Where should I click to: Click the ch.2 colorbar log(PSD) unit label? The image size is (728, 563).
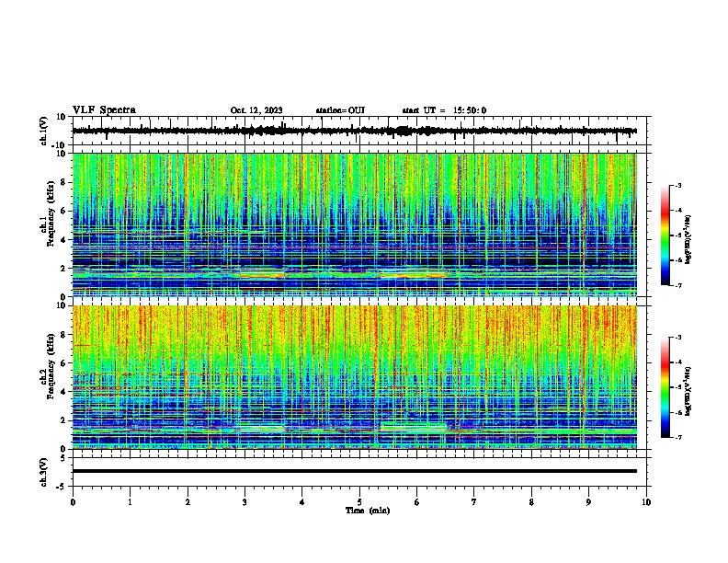(x=688, y=391)
